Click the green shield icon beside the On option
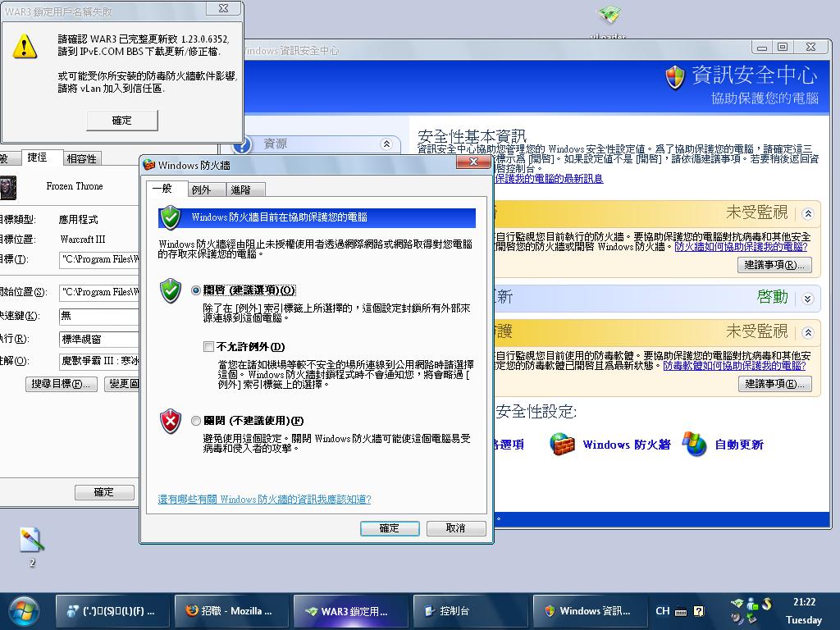The width and height of the screenshot is (840, 630). pyautogui.click(x=171, y=290)
